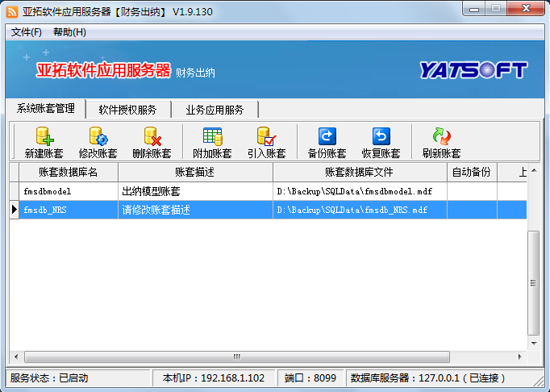Click the 修改账套 toolbar icon

(98, 137)
